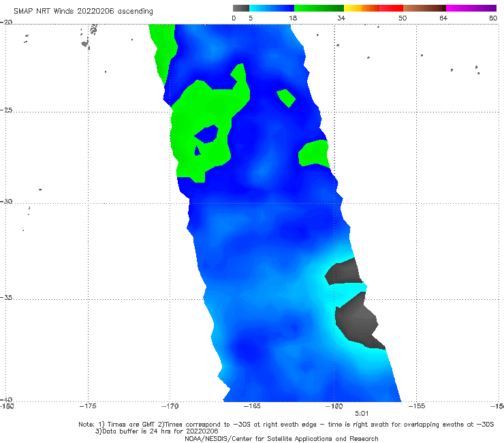504x443 pixels.
Task: Select the gray 0-5 segment of color bar
Action: click(241, 8)
